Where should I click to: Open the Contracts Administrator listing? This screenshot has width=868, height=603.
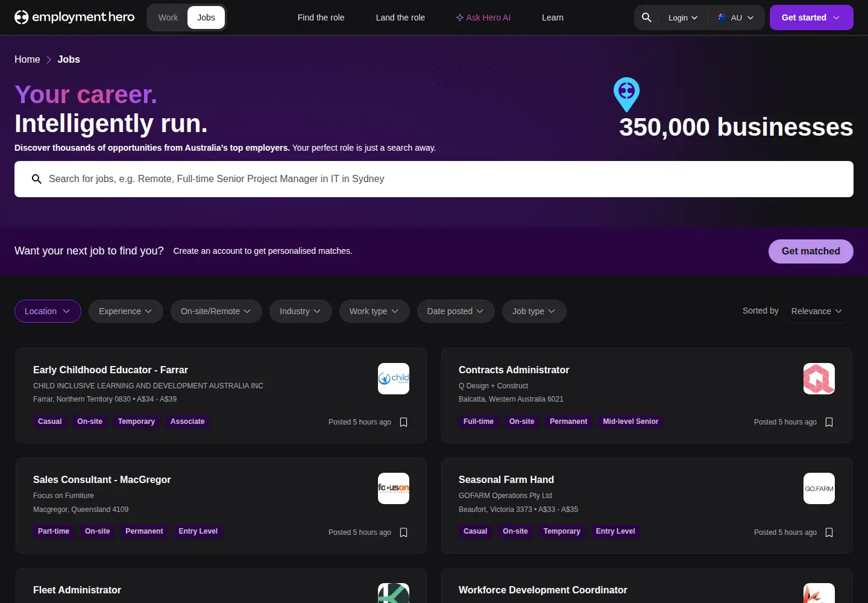point(514,370)
